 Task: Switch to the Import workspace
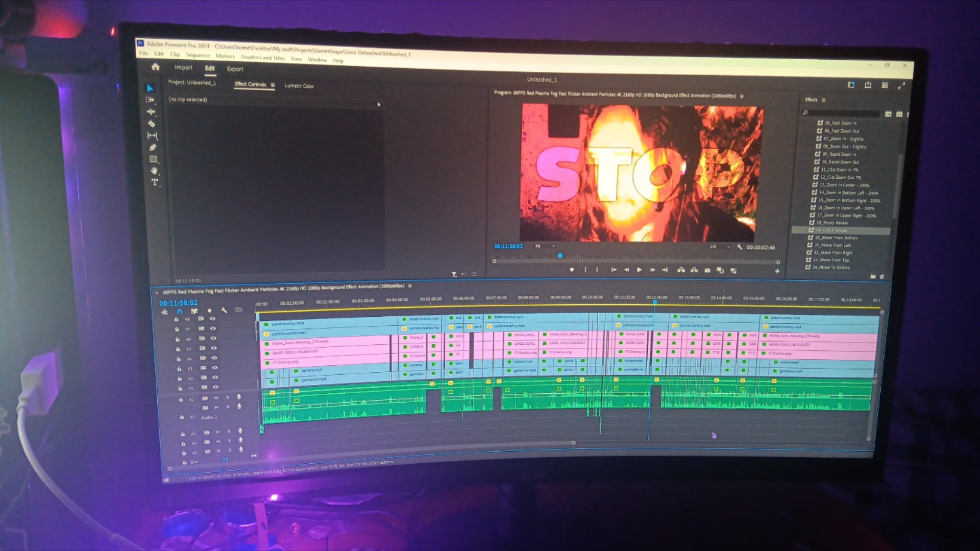[x=183, y=67]
